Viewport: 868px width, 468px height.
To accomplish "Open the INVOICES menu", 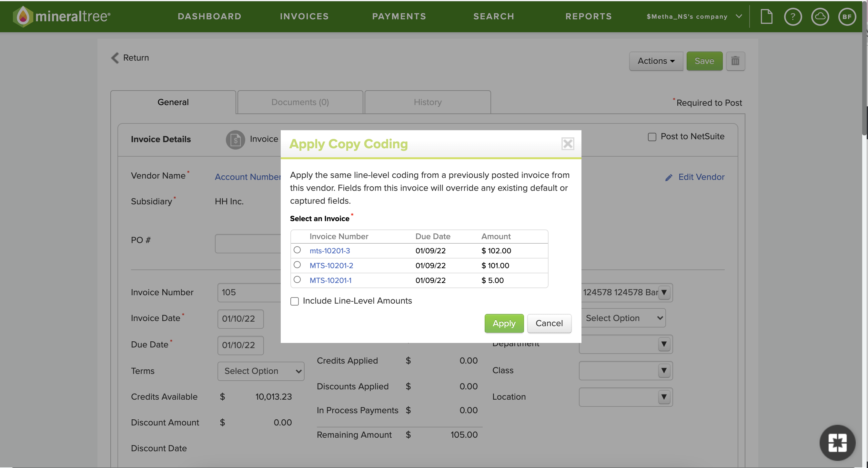I will pos(304,16).
